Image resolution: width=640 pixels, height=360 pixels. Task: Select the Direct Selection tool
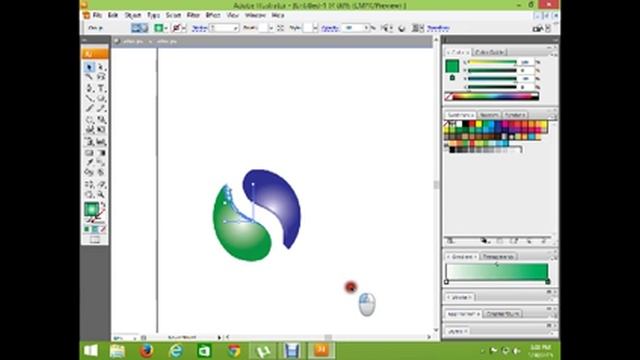[x=101, y=67]
